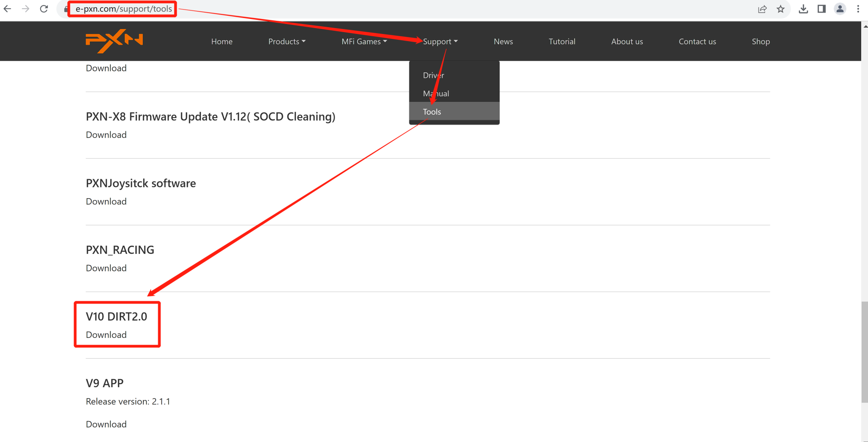Open the Tutorial page
This screenshot has width=868, height=442.
point(562,42)
